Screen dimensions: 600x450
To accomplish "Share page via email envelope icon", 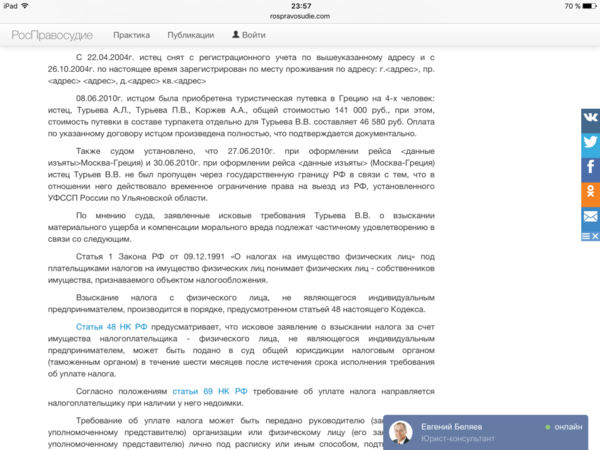I will tap(590, 215).
